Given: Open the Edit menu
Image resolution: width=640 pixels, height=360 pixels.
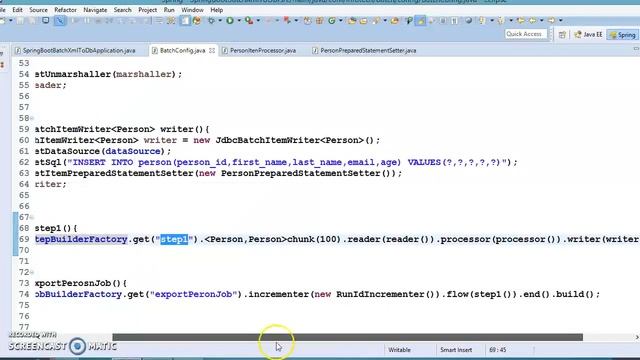Looking at the screenshot, I should pyautogui.click(x=18, y=10).
